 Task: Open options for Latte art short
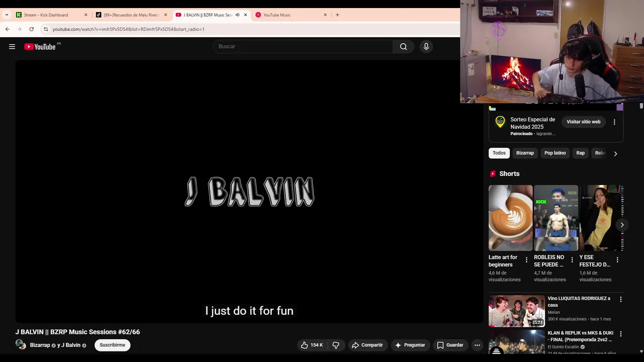coord(527,260)
